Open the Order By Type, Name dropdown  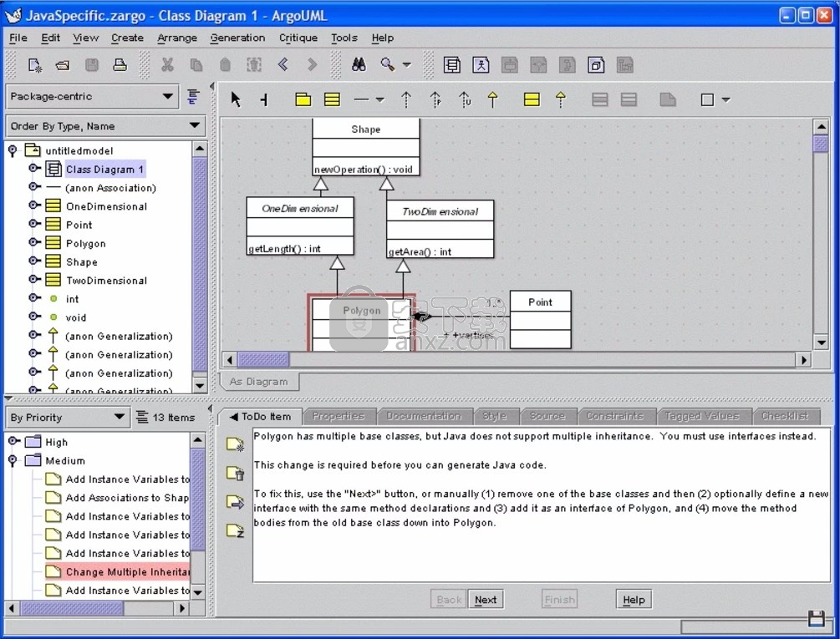point(195,126)
